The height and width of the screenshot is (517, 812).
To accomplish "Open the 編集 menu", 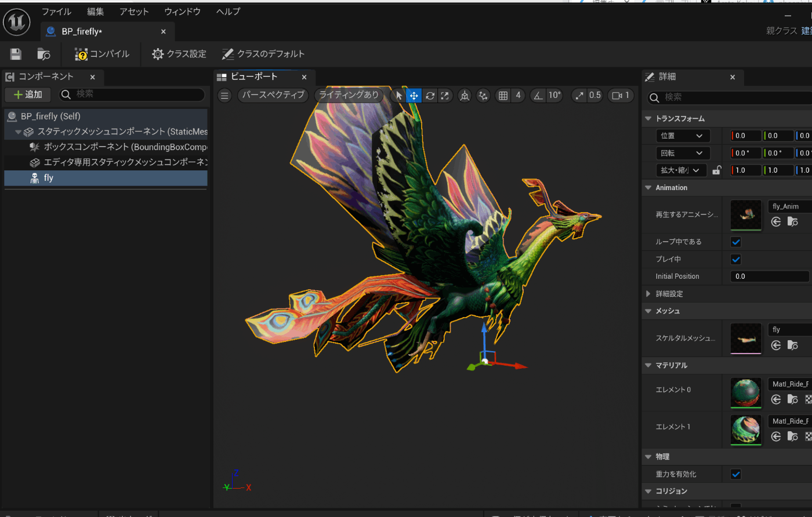I will (x=96, y=12).
